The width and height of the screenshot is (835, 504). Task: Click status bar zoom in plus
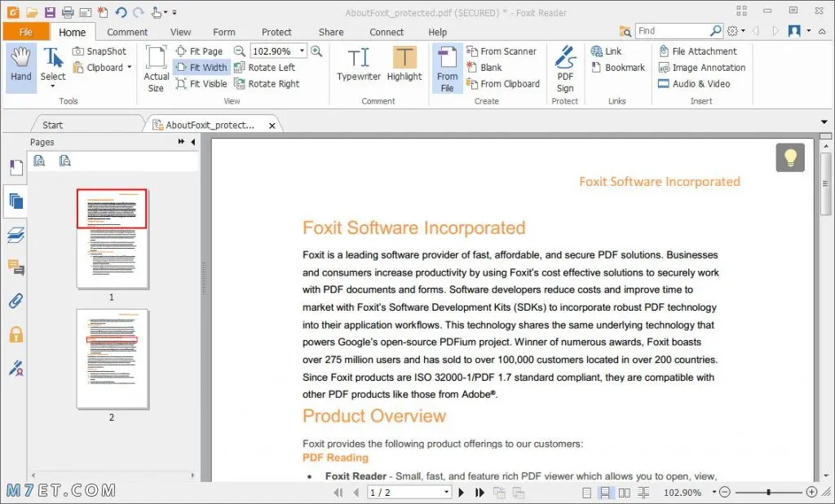point(811,493)
